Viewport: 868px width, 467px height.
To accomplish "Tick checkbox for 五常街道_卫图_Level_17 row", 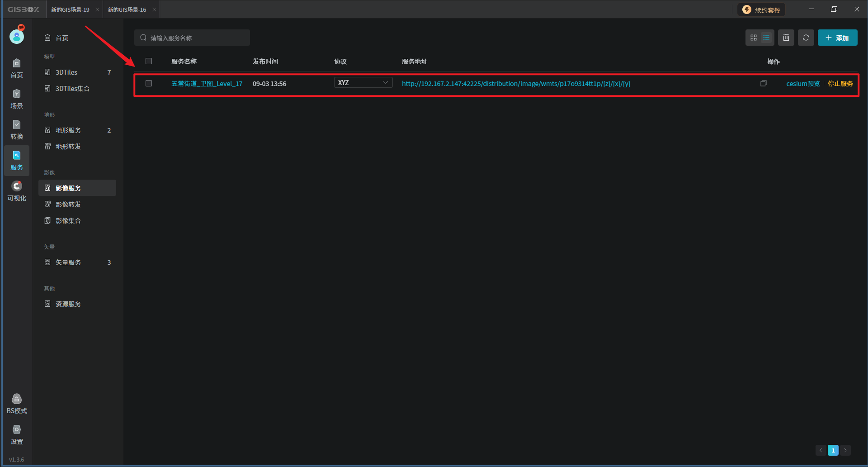I will tap(149, 84).
